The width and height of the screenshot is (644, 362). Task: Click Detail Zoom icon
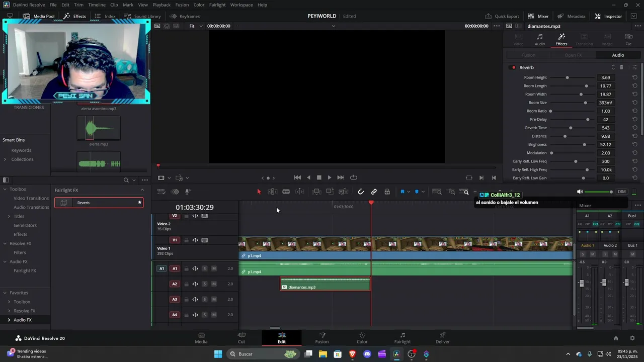[x=452, y=192]
